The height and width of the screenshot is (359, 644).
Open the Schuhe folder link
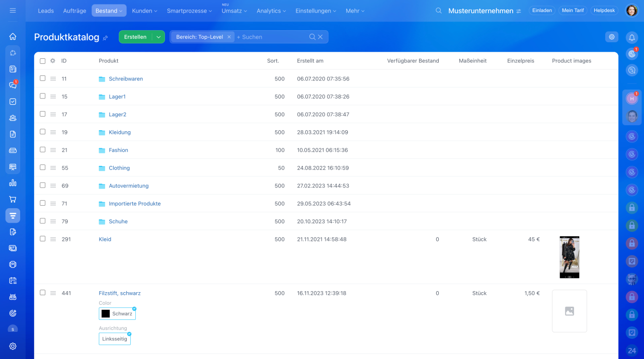pos(118,221)
